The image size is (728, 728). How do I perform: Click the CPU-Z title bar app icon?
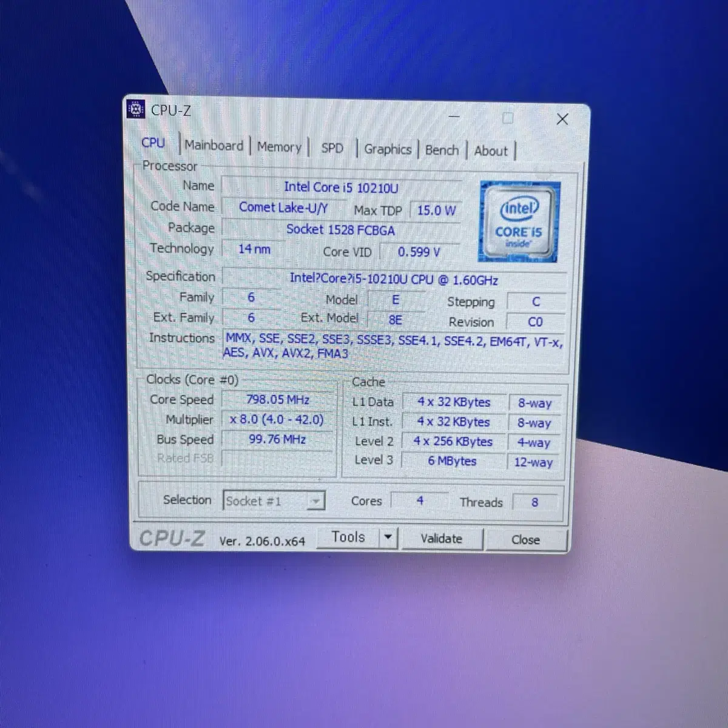(x=135, y=109)
